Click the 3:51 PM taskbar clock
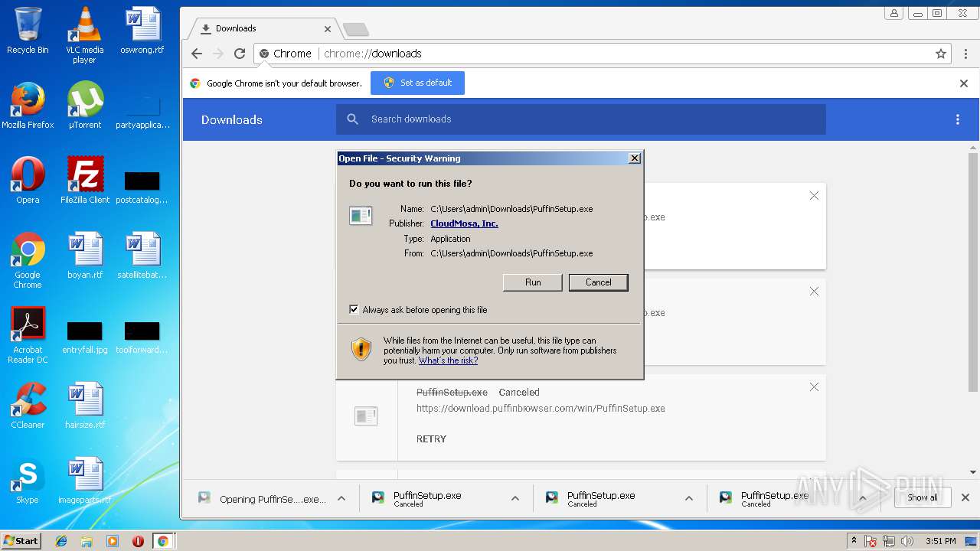The image size is (980, 551). pos(940,541)
